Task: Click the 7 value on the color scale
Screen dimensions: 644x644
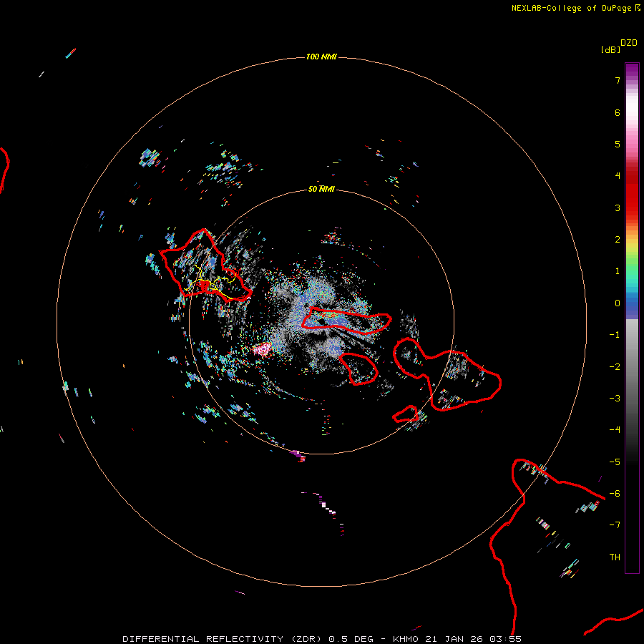Action: pyautogui.click(x=618, y=80)
